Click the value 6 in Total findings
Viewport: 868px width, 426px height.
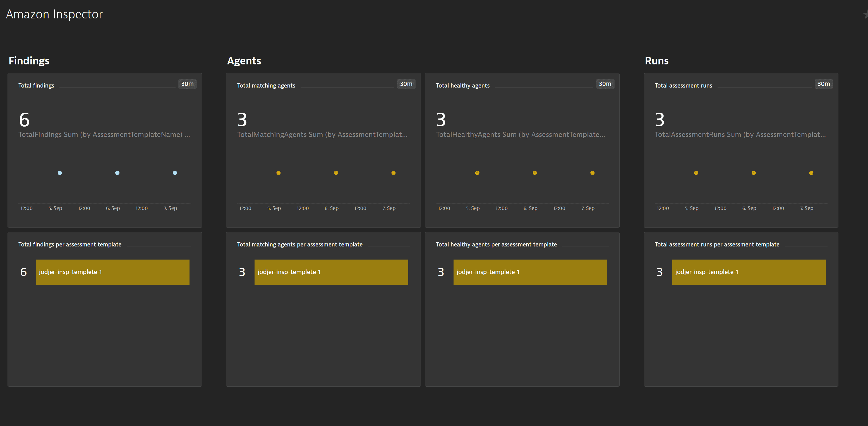(24, 120)
